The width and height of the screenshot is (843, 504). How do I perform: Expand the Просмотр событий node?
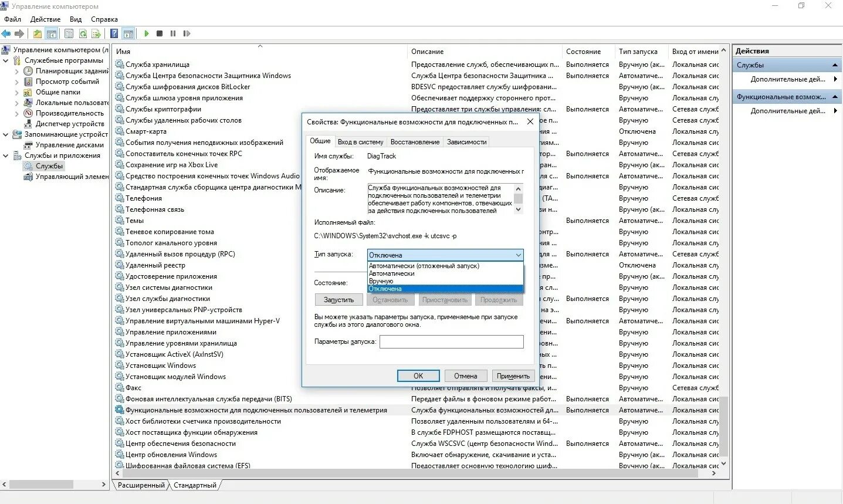[x=17, y=82]
